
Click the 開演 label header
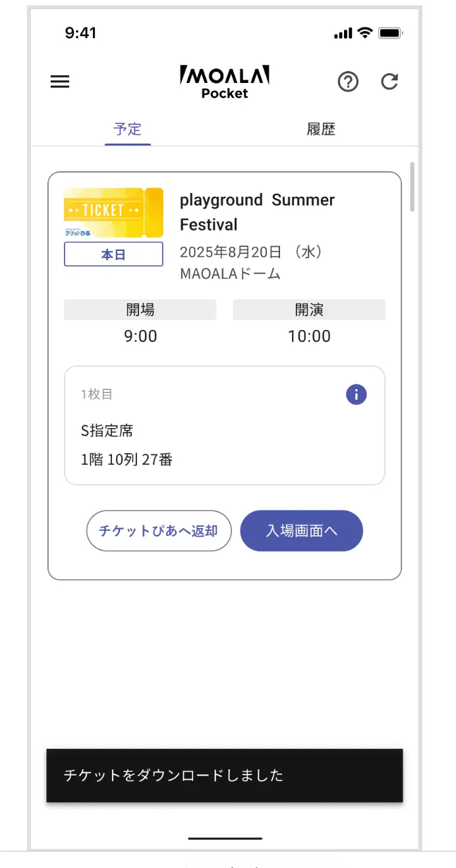coord(308,309)
